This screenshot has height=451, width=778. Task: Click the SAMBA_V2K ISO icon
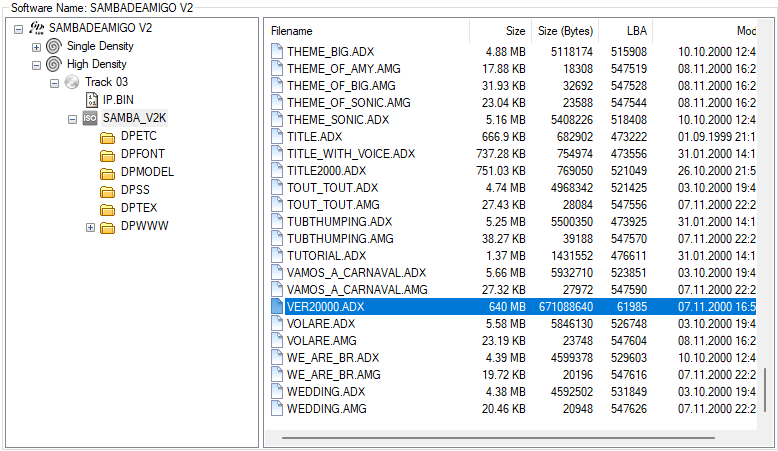(x=90, y=118)
